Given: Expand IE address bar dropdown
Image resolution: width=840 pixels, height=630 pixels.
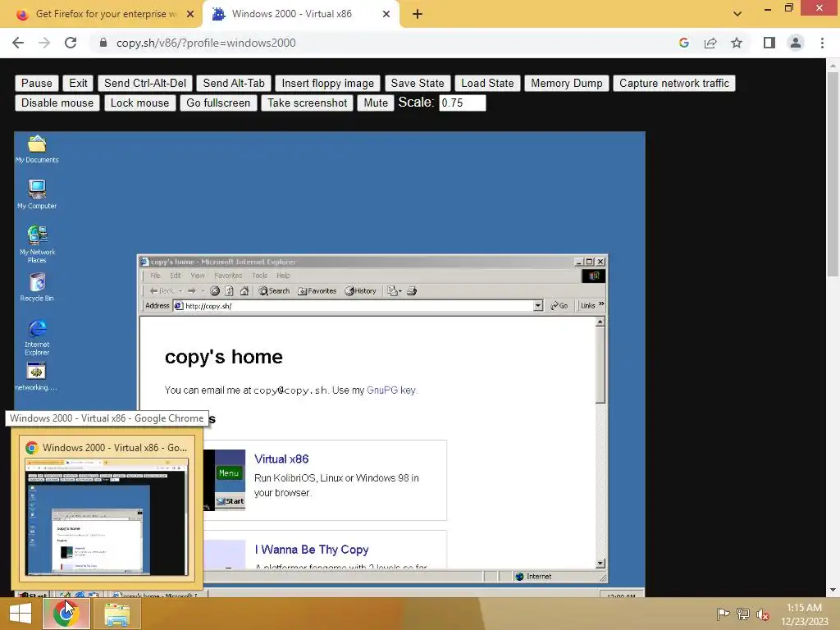Looking at the screenshot, I should pyautogui.click(x=538, y=306).
